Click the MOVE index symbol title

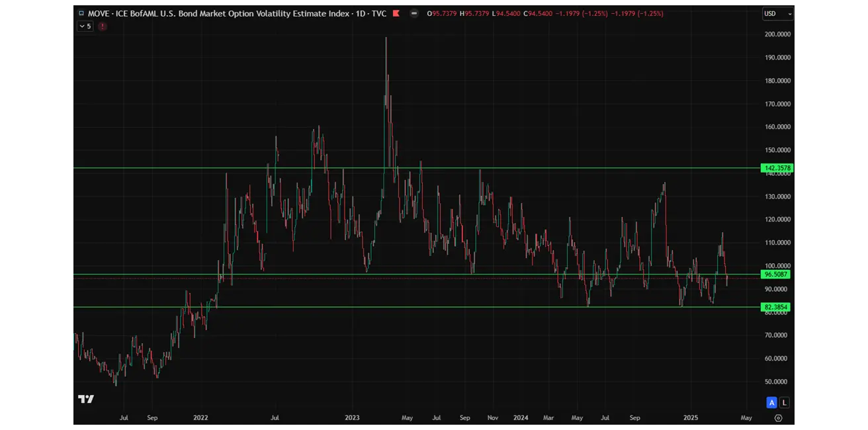(237, 13)
